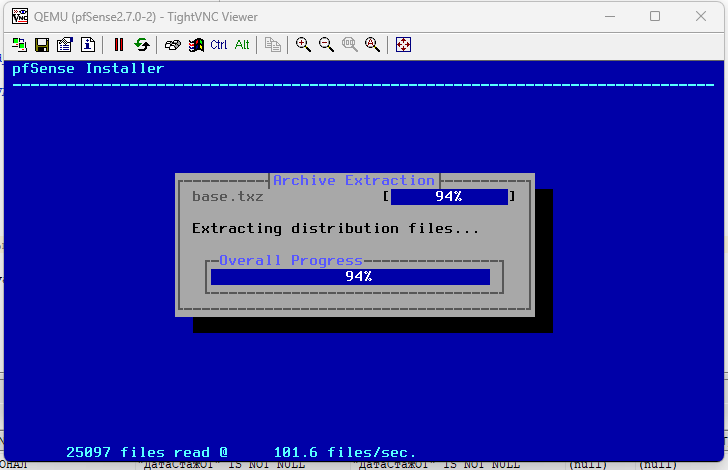The height and width of the screenshot is (470, 728).
Task: Switch to full screen mode
Action: [403, 45]
